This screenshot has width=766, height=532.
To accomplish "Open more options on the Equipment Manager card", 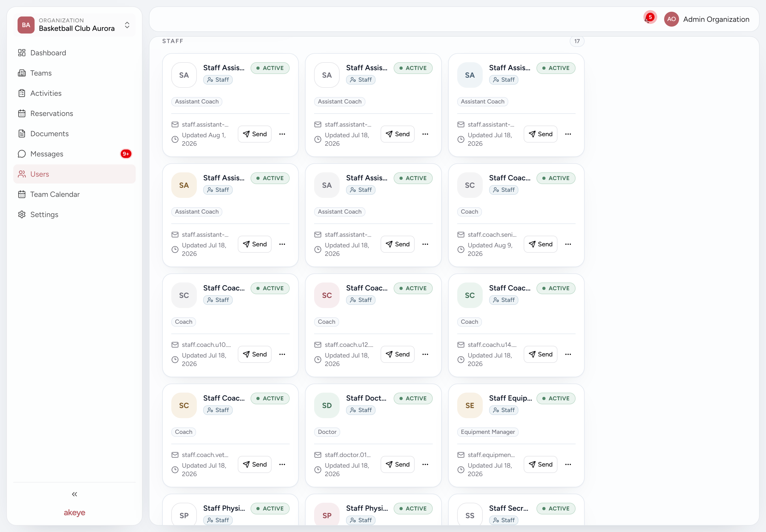I will 568,464.
